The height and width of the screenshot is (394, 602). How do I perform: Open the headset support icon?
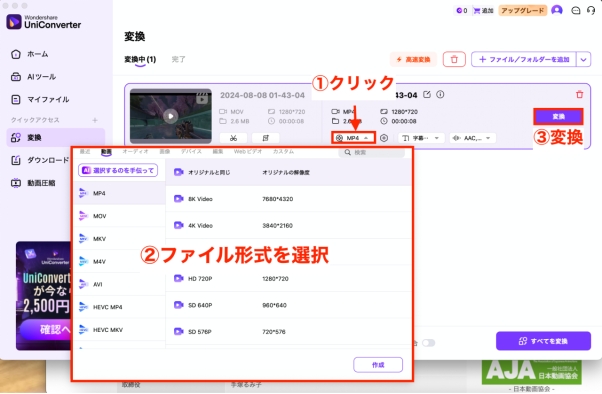(x=591, y=10)
